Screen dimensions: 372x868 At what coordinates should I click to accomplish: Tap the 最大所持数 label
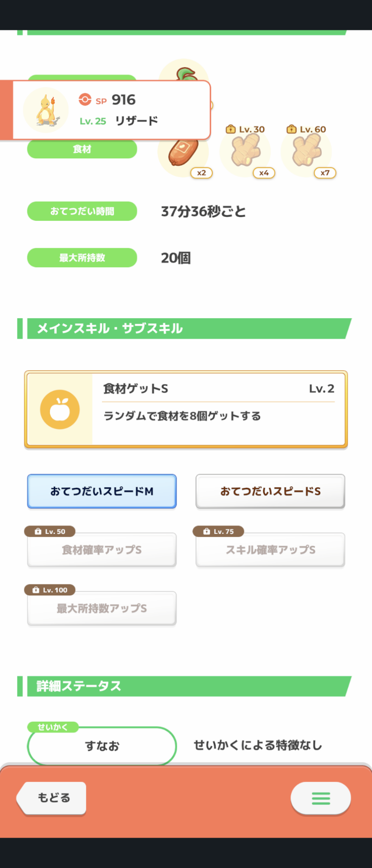82,258
